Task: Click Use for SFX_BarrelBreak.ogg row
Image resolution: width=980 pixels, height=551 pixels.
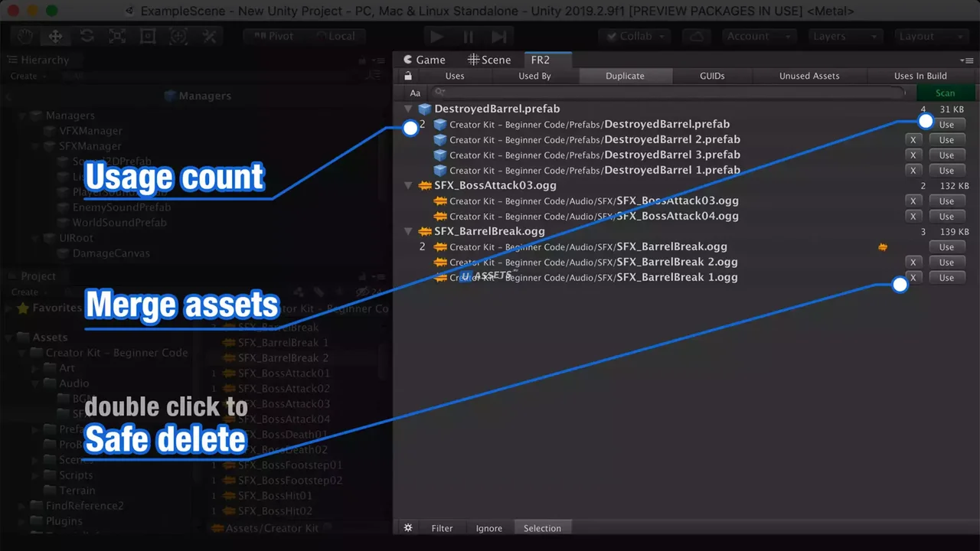Action: pyautogui.click(x=946, y=247)
